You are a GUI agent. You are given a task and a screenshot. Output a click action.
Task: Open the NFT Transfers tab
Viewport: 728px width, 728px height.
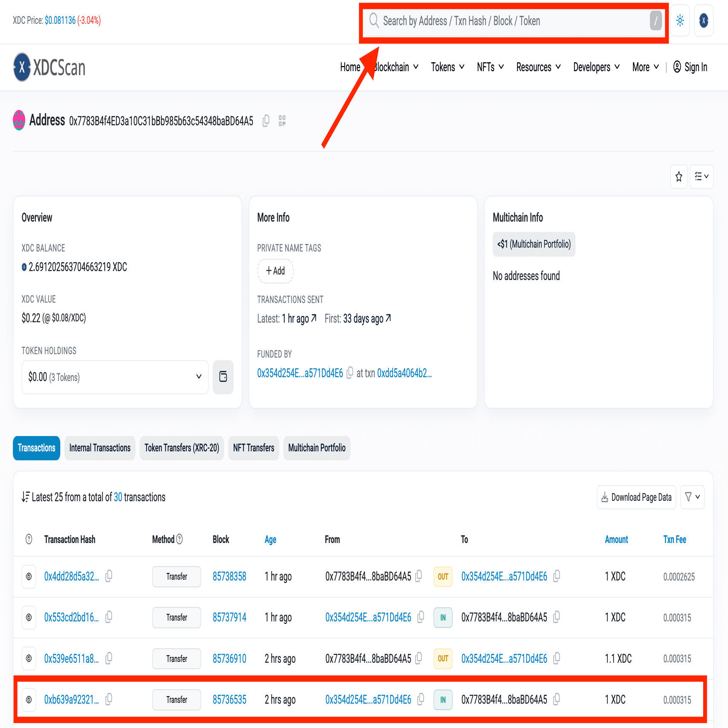tap(253, 448)
